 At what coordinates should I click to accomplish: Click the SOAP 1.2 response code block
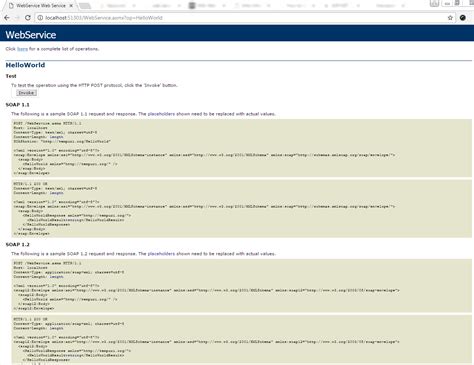point(242,340)
